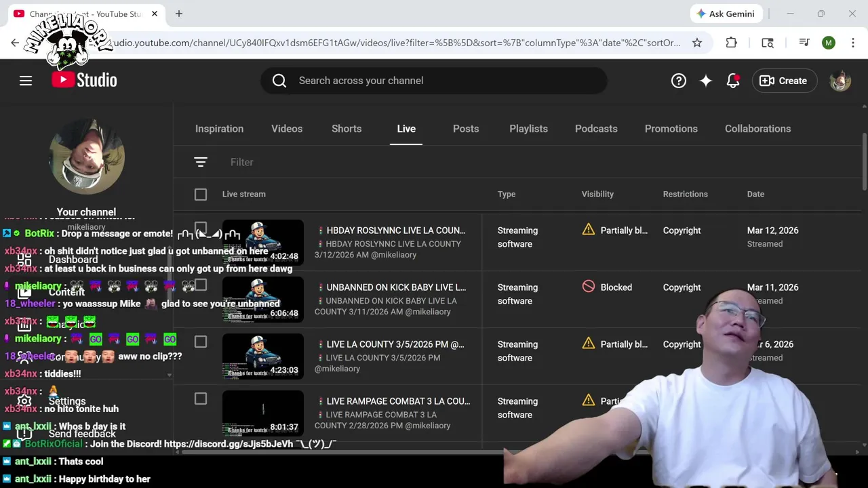
Task: Check the box for the LIVE RAMPAGE COMBAT 3 stream
Action: point(201,399)
